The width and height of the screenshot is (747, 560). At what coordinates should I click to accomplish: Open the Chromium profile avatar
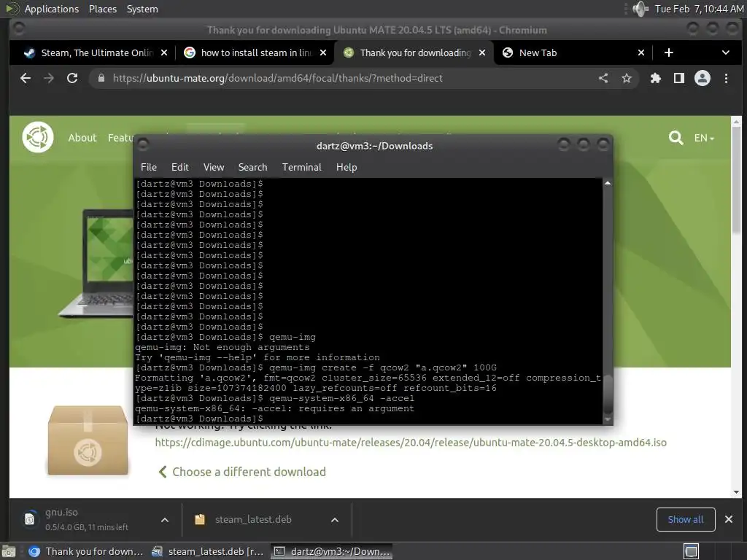(x=703, y=78)
